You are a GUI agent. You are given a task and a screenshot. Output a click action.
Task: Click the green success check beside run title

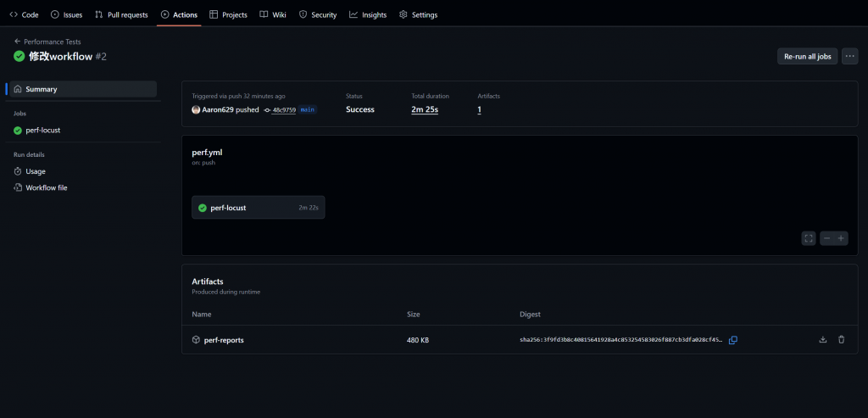coord(19,56)
